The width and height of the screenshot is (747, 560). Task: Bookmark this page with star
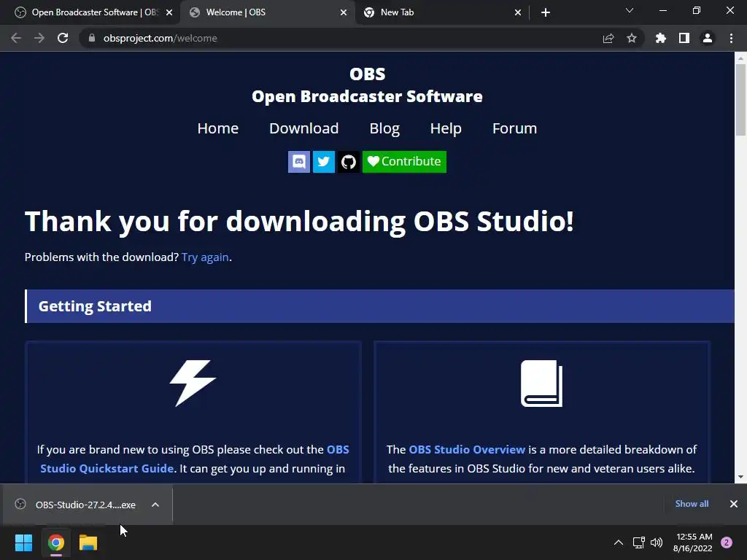click(632, 38)
